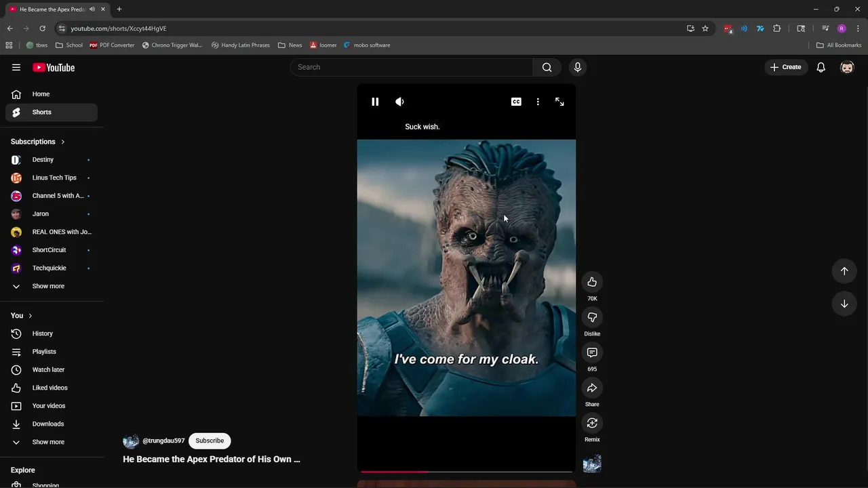
Task: Expand the You section chevron
Action: coord(30,316)
